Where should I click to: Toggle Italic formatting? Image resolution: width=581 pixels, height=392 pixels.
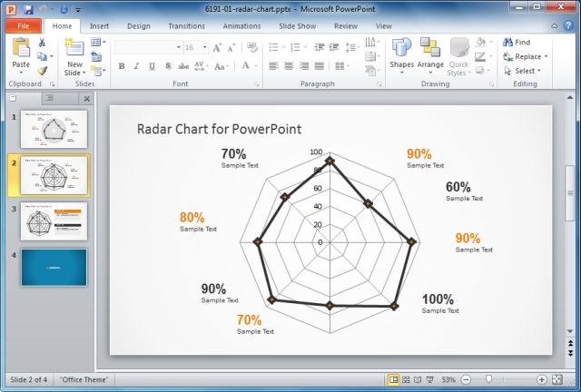point(136,66)
